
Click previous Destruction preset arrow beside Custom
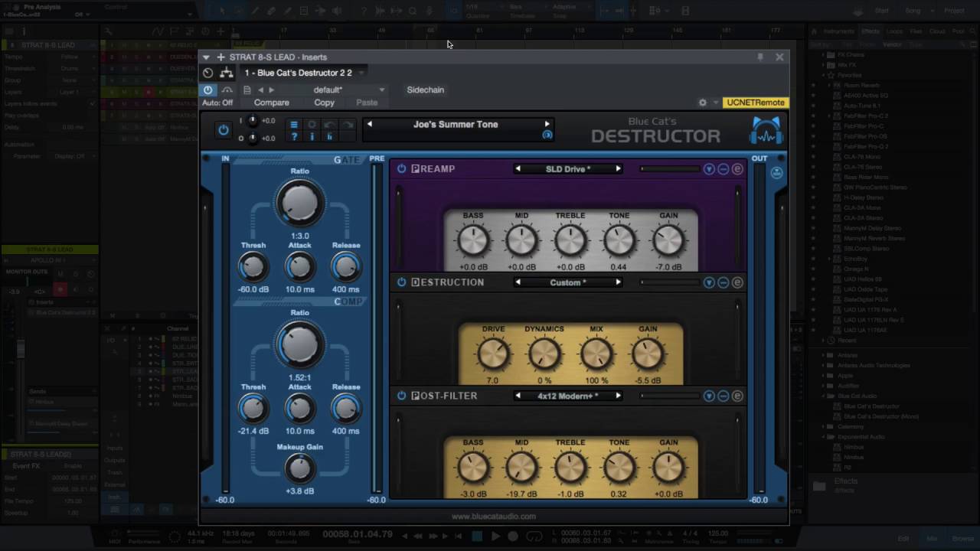point(518,282)
